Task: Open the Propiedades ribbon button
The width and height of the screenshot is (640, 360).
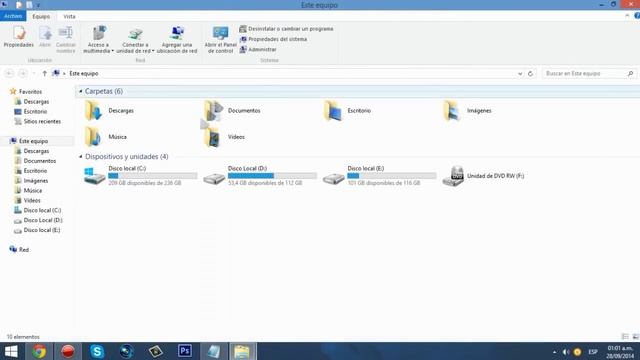Action: [19, 37]
